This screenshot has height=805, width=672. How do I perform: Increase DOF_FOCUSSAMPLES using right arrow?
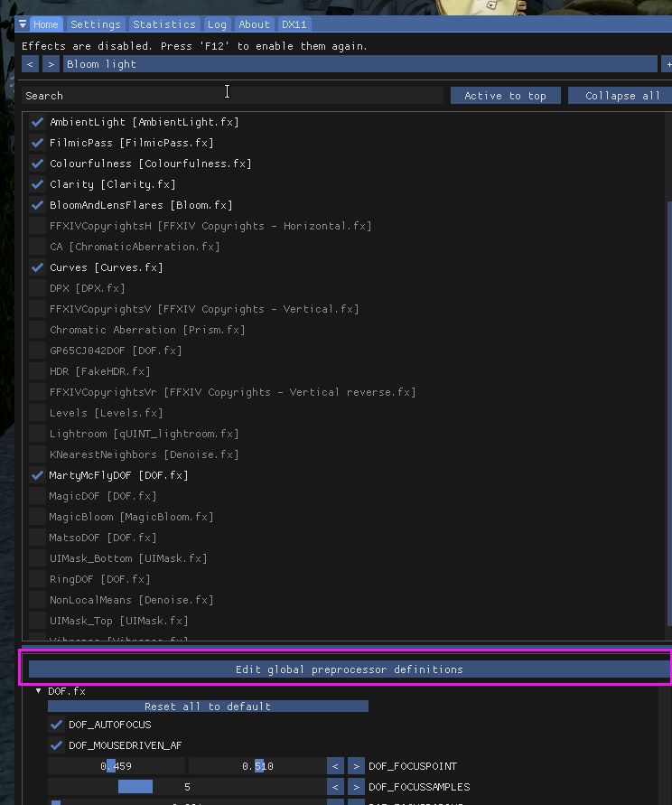coord(356,787)
